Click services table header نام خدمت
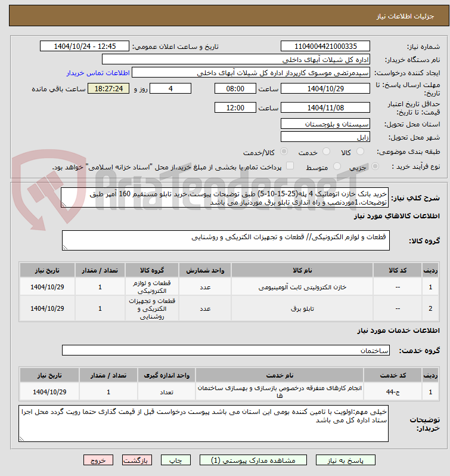Screen dimensions: 450x476 point(280,376)
